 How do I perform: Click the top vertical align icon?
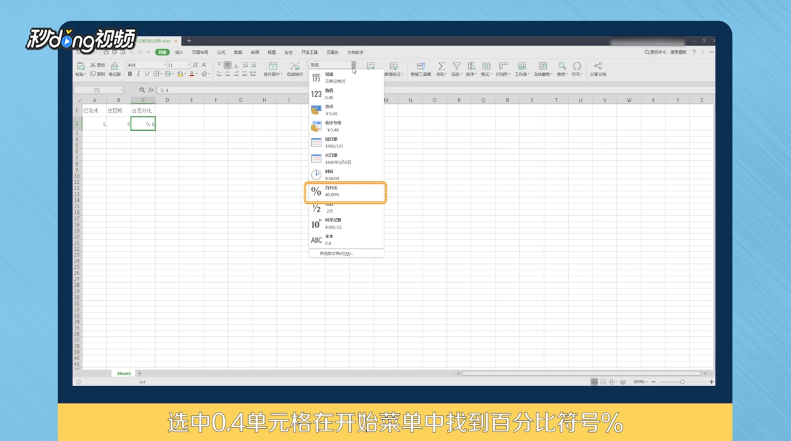pos(219,65)
